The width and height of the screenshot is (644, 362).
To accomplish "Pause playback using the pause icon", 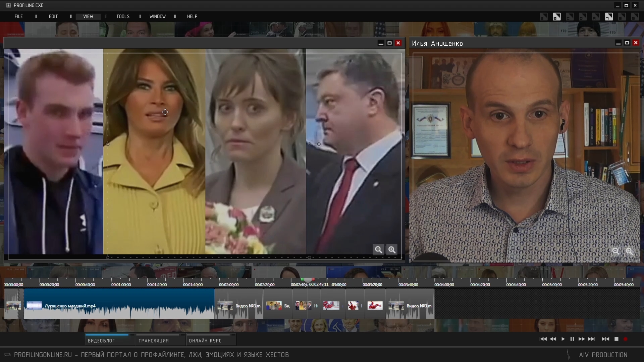I will coord(572,339).
